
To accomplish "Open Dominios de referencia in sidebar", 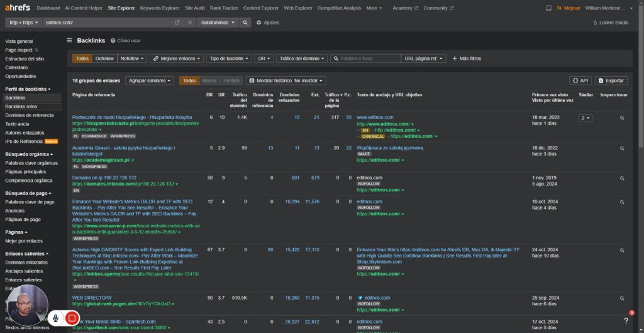I will [x=29, y=115].
